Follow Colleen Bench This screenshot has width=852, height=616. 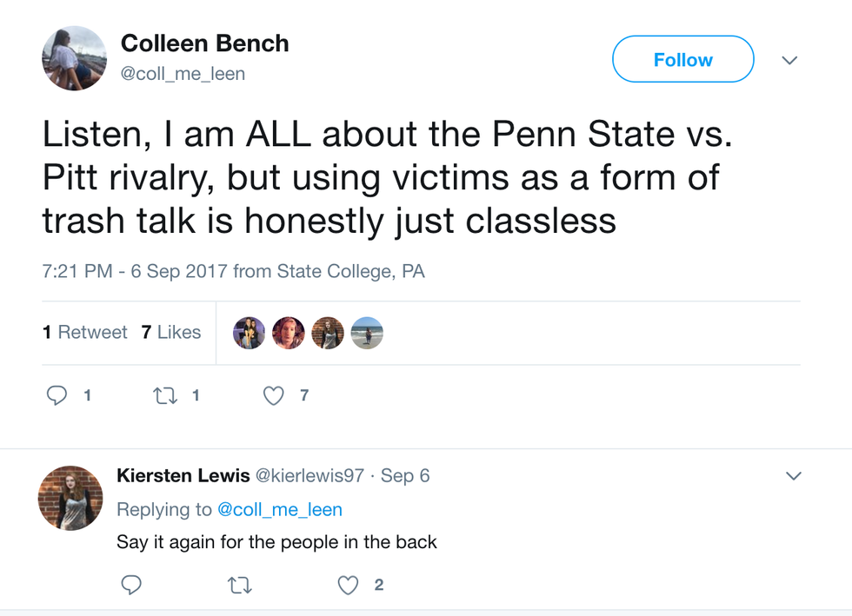point(682,60)
